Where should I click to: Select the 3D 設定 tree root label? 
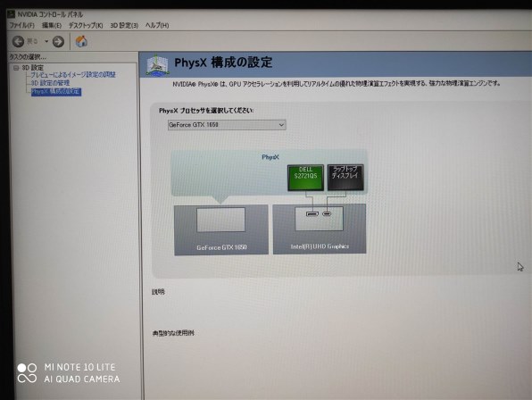click(32, 68)
